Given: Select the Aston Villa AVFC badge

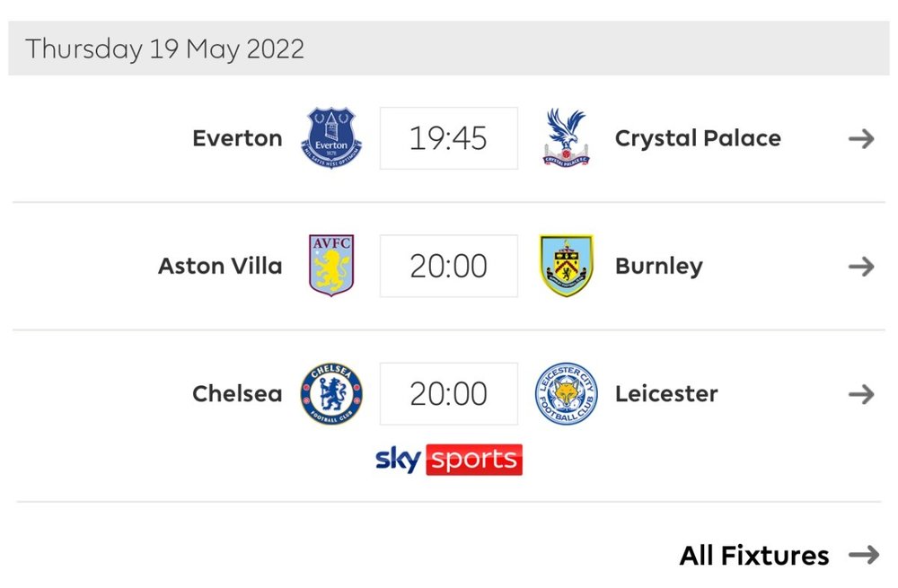Looking at the screenshot, I should [331, 266].
